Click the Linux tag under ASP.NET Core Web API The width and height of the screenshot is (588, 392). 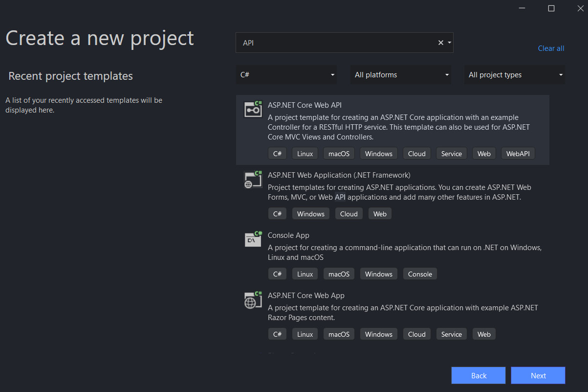tap(305, 154)
